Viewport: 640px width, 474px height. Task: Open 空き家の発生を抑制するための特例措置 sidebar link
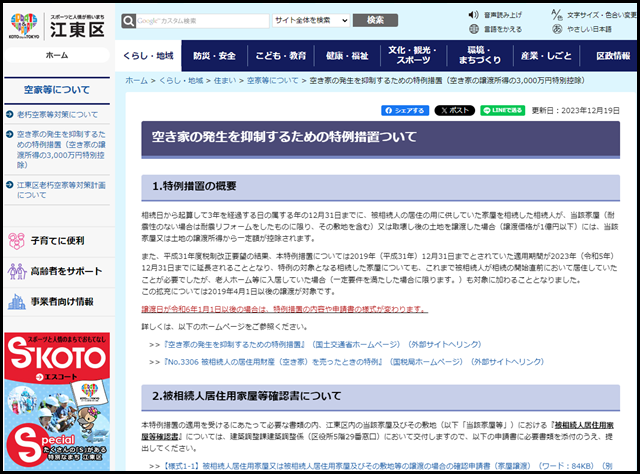61,149
